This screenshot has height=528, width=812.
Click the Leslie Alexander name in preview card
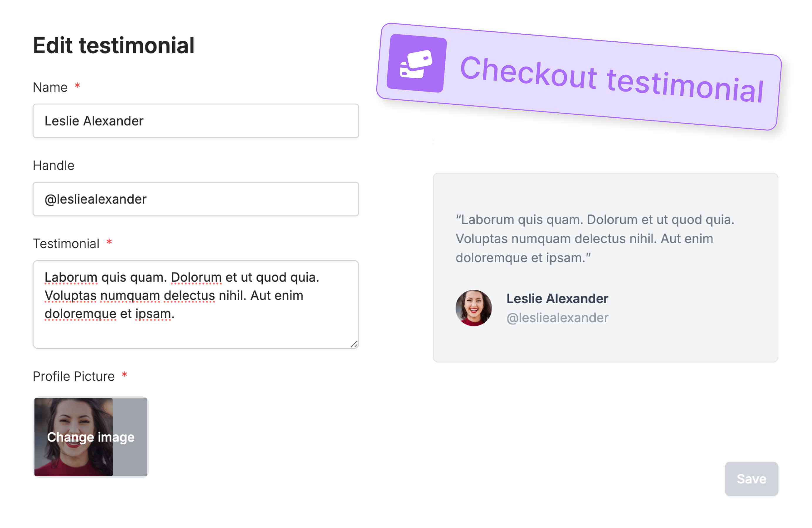[557, 299]
